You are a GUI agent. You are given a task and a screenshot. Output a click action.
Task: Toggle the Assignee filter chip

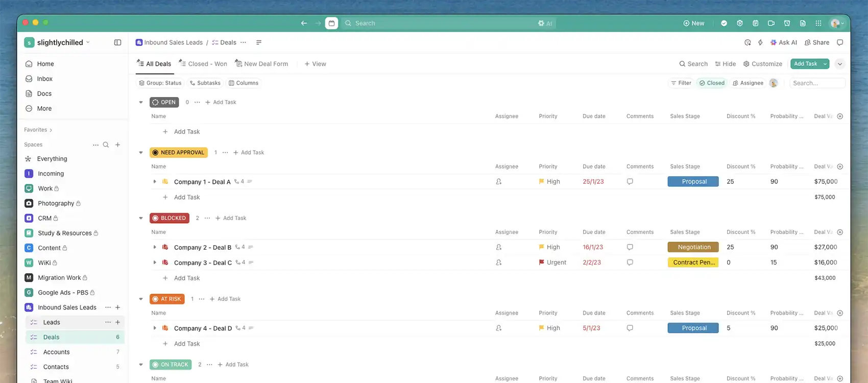(x=748, y=83)
